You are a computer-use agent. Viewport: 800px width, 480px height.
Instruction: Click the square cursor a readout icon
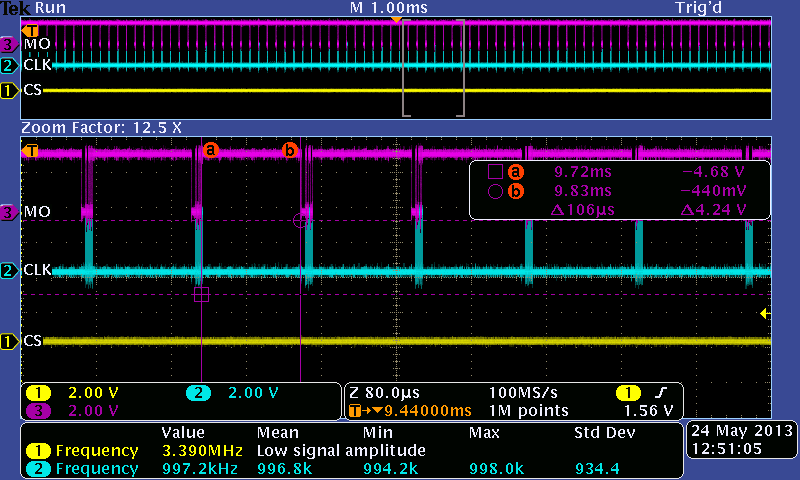click(x=495, y=172)
